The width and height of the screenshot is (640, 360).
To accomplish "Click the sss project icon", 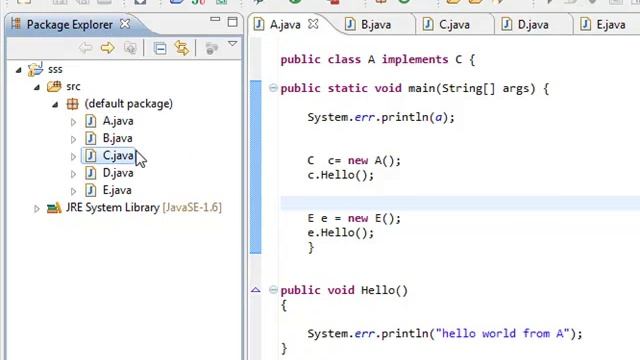I will tap(35, 69).
